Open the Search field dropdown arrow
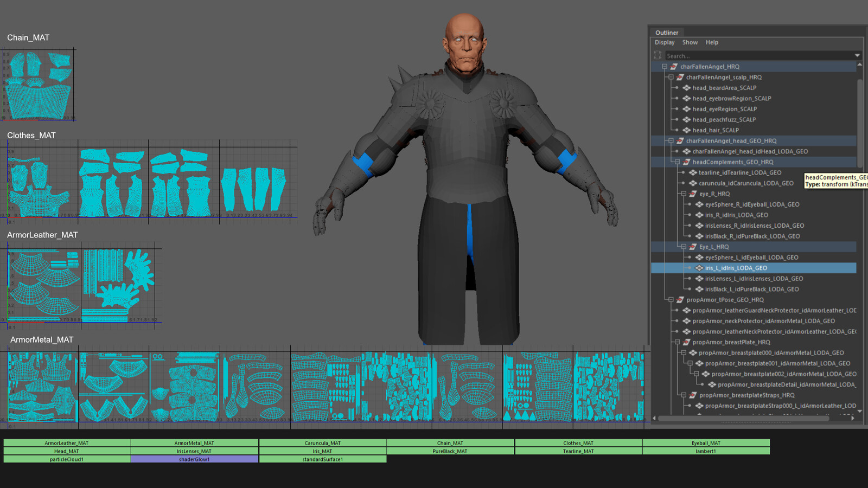This screenshot has height=488, width=868. tap(857, 55)
